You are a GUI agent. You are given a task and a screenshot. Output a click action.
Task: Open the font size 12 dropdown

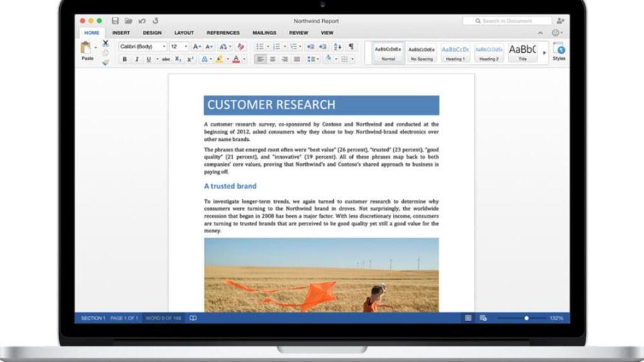point(179,47)
